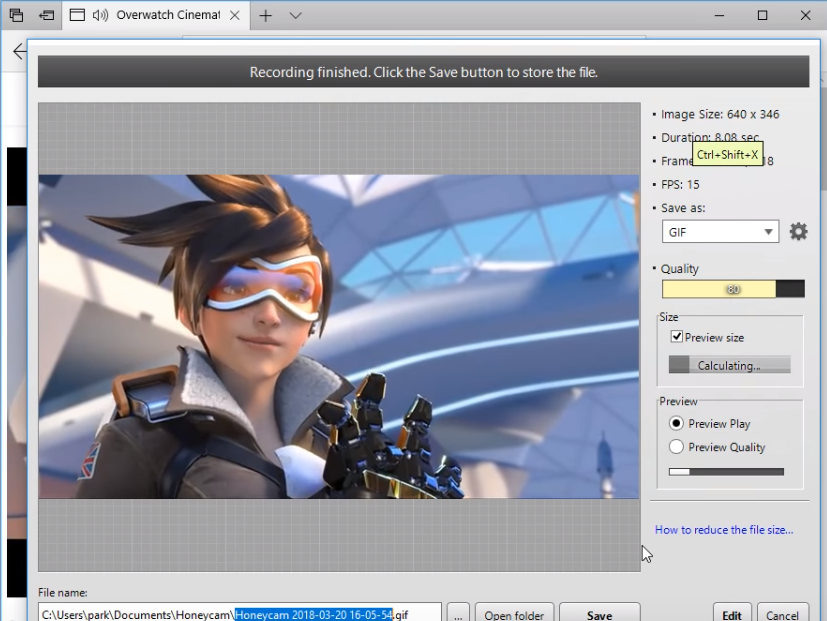Show tab previews chevron

click(x=296, y=15)
